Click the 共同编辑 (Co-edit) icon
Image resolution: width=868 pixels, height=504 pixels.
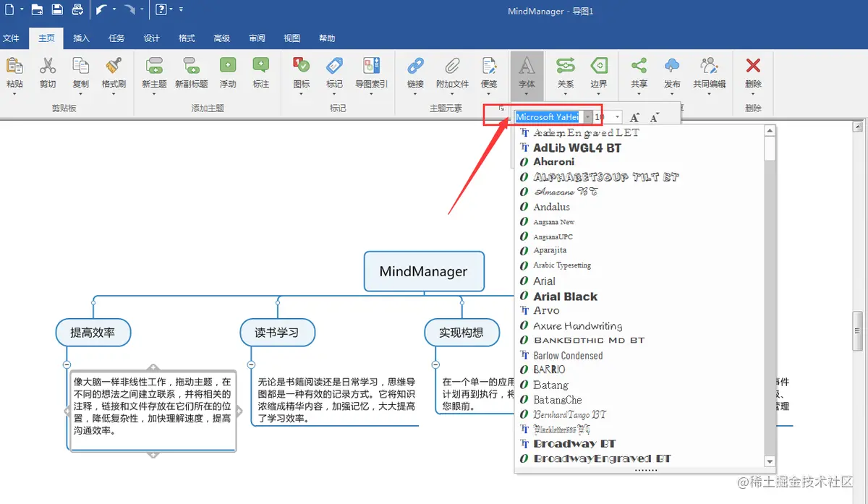point(709,67)
